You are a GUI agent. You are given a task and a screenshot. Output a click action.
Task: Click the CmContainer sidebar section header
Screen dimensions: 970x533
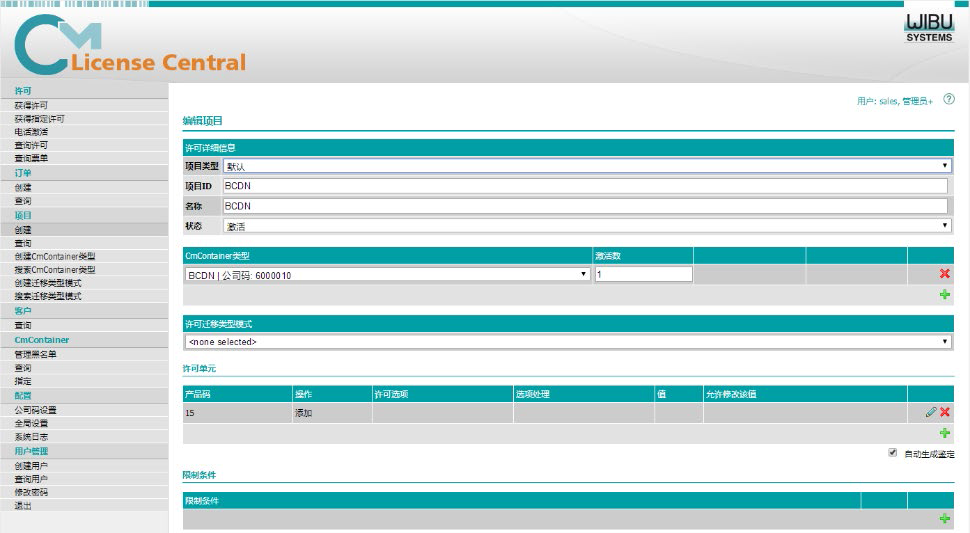(41, 340)
